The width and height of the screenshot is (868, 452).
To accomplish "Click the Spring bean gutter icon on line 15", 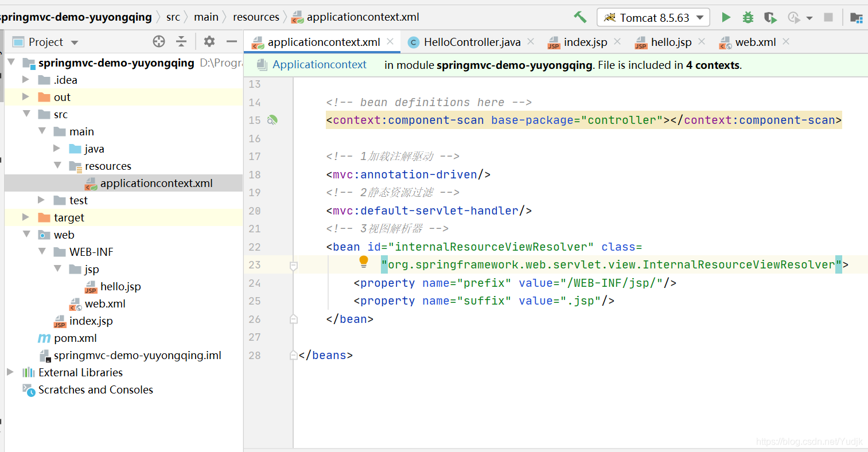I will pyautogui.click(x=273, y=120).
